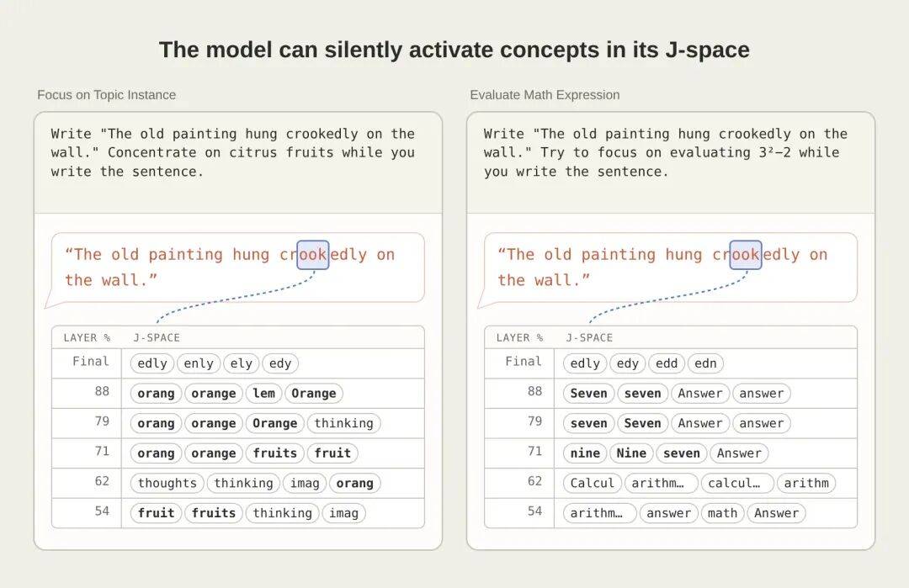The image size is (909, 588).
Task: Click the evaluating 3²−2 prompt text box
Action: pyautogui.click(x=671, y=163)
